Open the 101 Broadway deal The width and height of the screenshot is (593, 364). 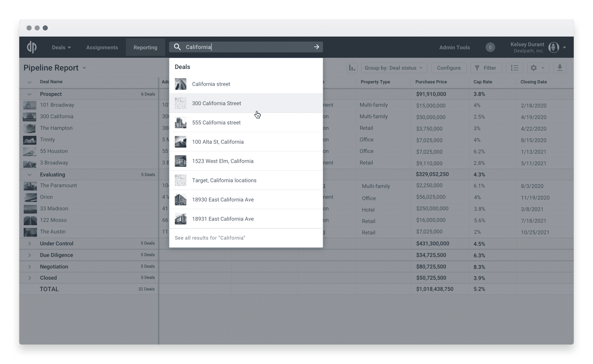(x=57, y=105)
